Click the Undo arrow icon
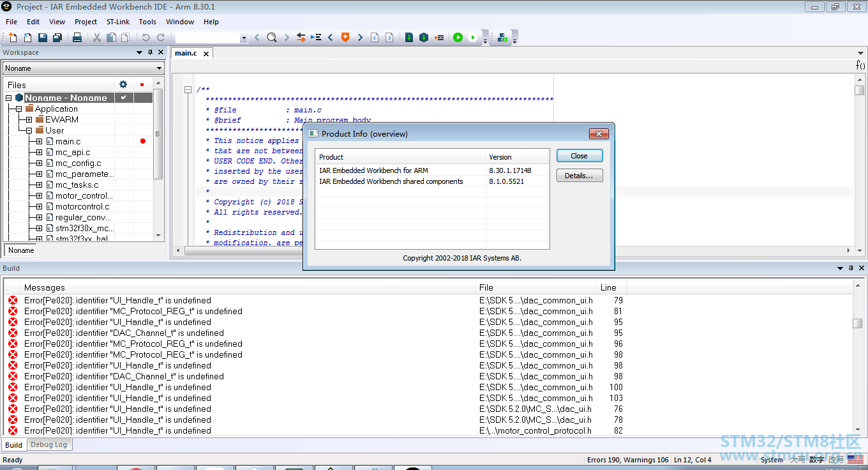The image size is (868, 470). pyautogui.click(x=146, y=38)
